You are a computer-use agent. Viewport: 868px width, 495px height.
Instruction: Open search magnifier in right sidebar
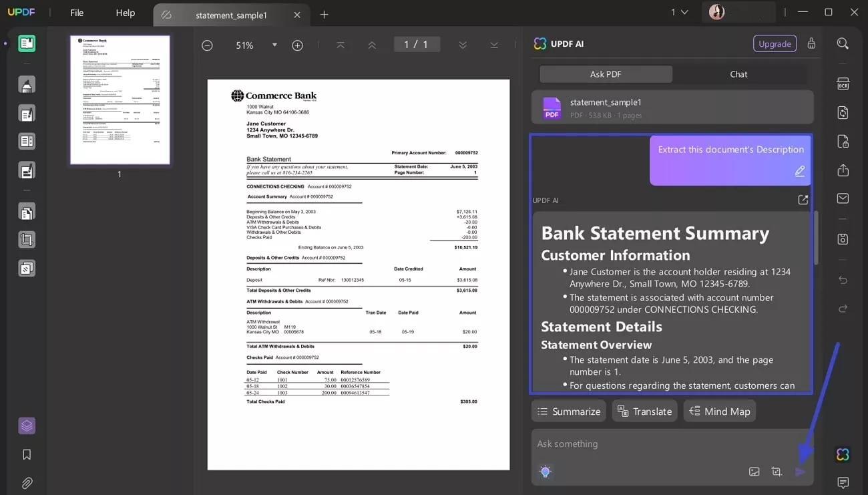(843, 43)
